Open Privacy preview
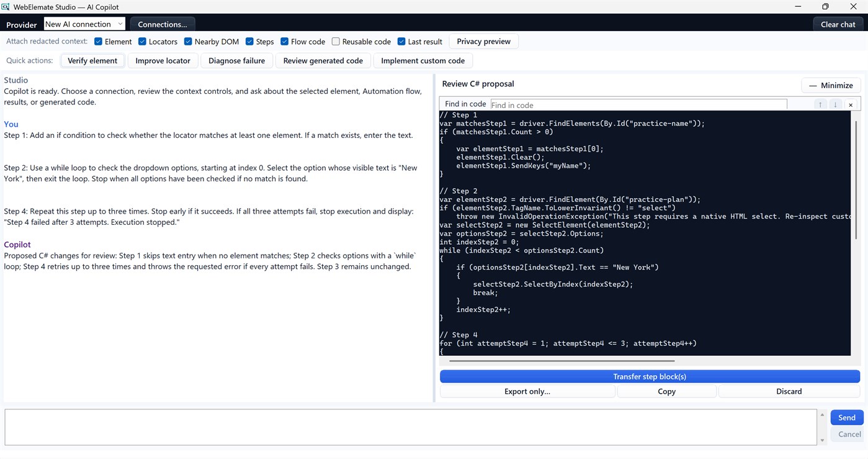 [483, 42]
